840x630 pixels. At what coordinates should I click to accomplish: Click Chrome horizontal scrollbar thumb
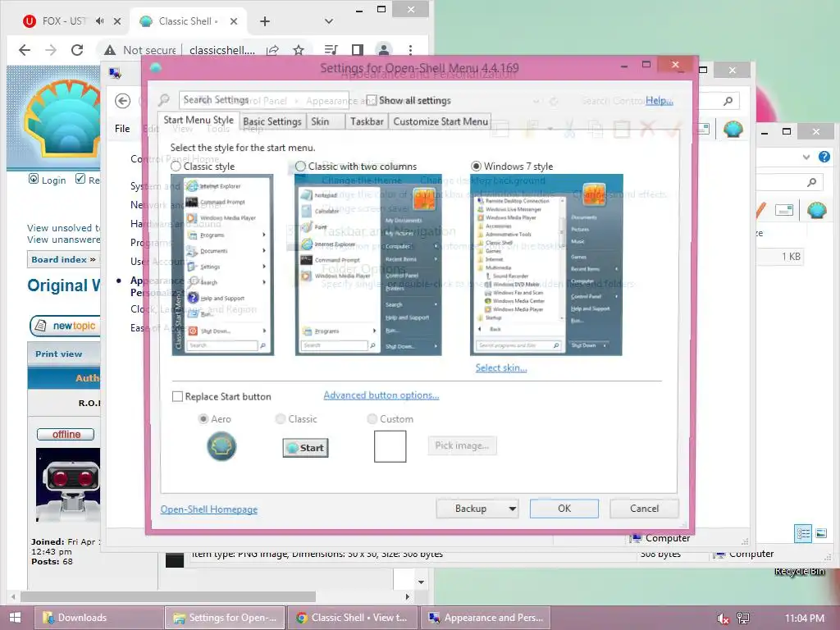click(168, 596)
